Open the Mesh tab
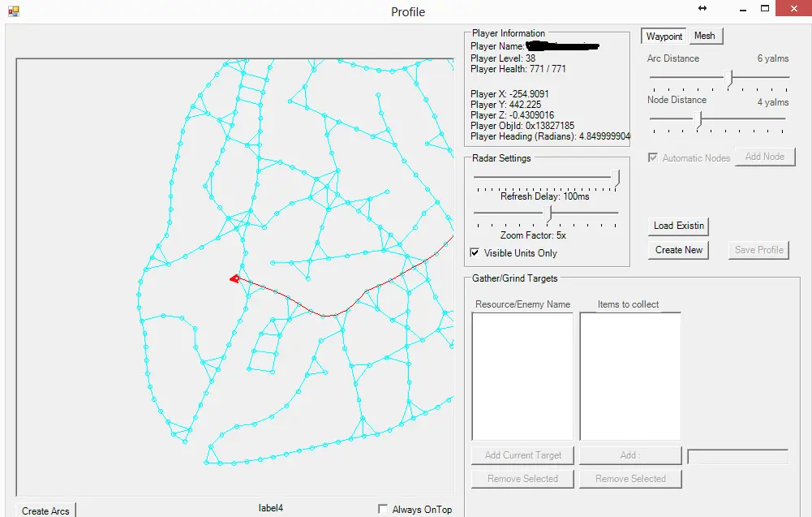 pyautogui.click(x=704, y=36)
